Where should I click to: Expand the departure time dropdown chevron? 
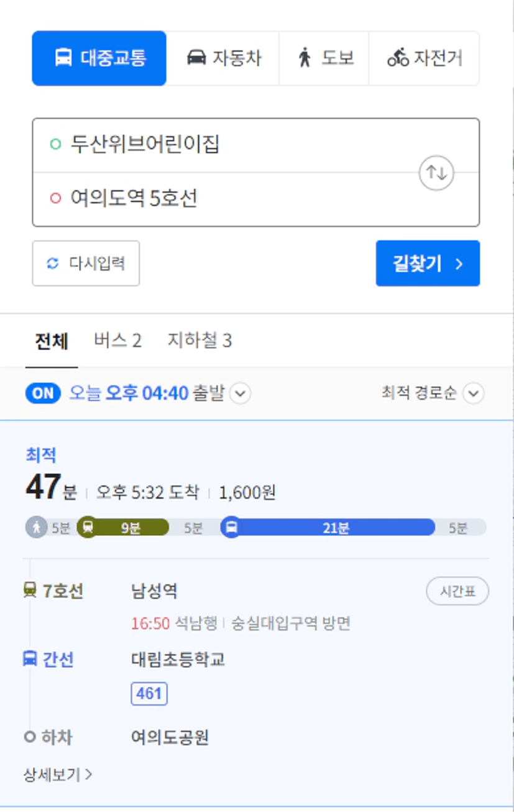[x=241, y=394]
